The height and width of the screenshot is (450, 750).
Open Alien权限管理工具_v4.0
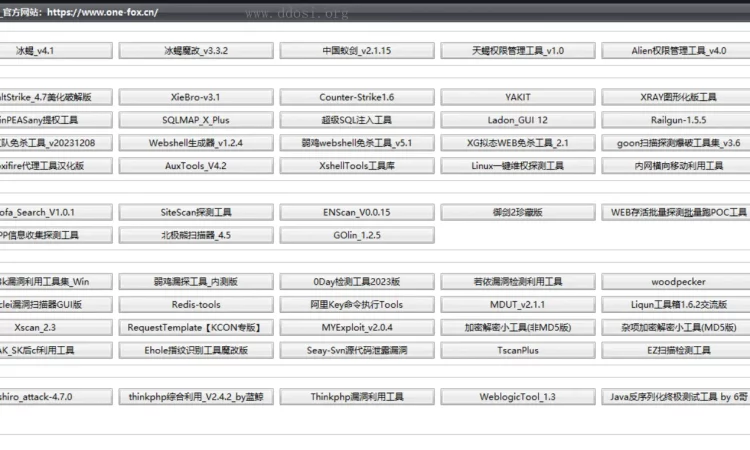click(x=676, y=51)
